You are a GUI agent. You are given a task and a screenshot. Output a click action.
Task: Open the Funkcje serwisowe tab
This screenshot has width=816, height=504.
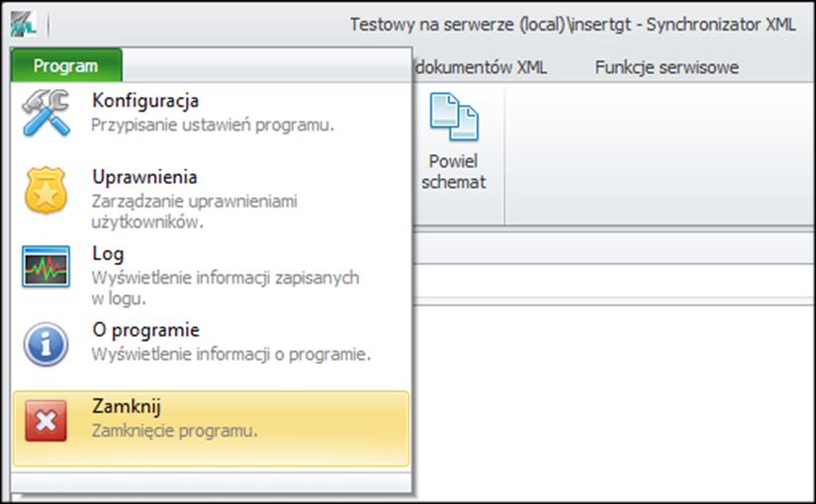click(667, 67)
